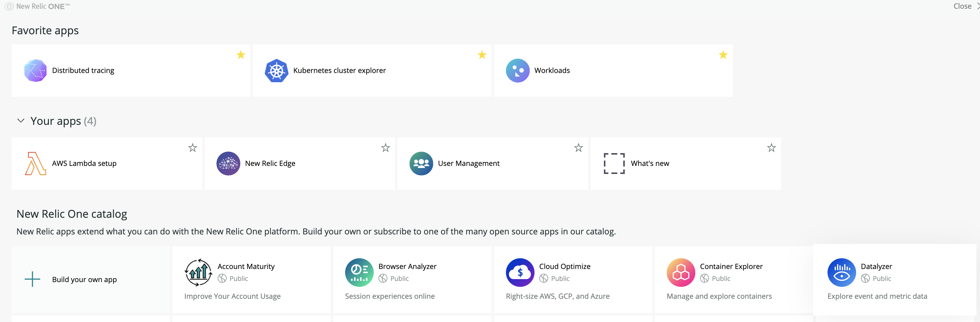
Task: Open the Browser Analyzer catalog title
Action: pyautogui.click(x=407, y=266)
